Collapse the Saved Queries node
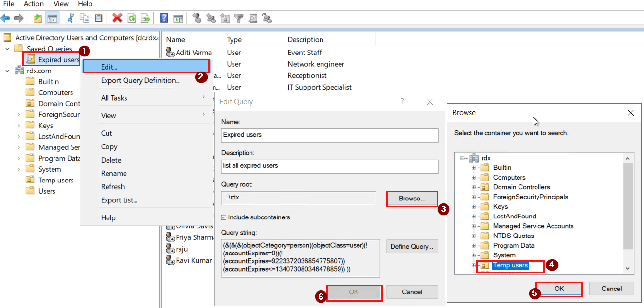 coord(7,49)
